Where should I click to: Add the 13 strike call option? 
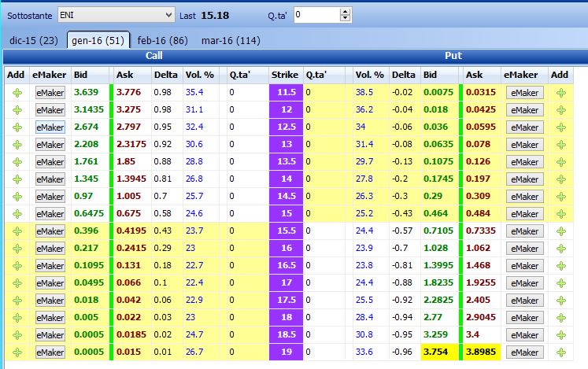[17, 145]
